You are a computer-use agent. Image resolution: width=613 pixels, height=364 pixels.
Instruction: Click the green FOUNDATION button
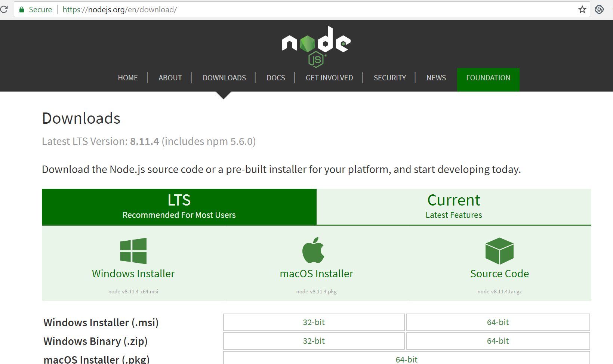tap(488, 78)
